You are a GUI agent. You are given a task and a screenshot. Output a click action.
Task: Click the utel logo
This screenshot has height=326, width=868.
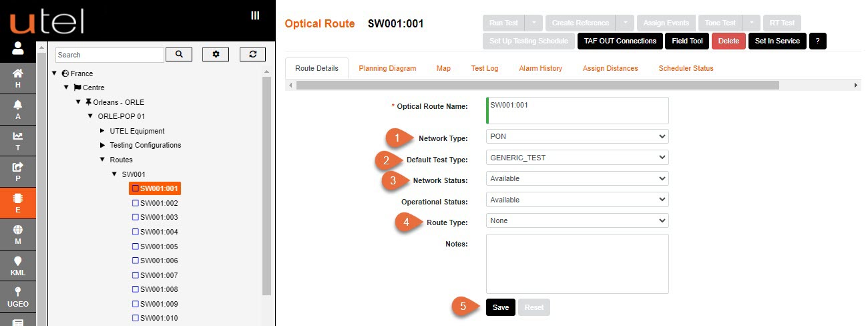pyautogui.click(x=47, y=21)
